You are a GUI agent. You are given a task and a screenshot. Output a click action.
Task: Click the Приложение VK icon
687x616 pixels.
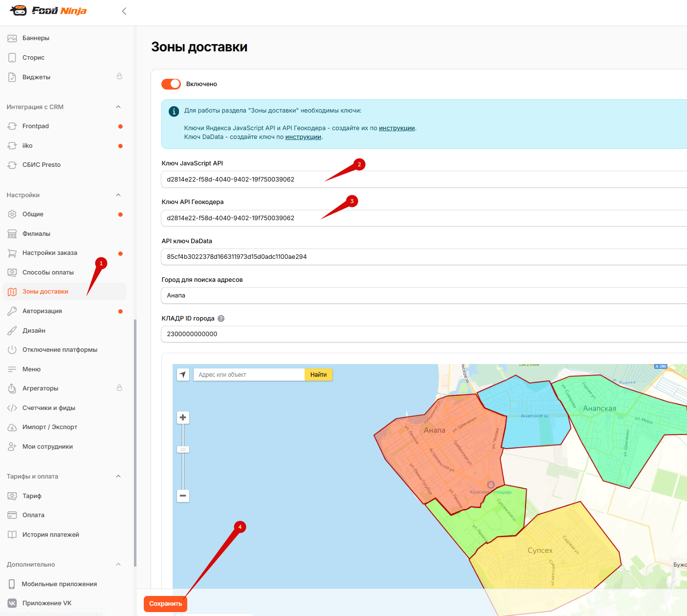point(12,603)
